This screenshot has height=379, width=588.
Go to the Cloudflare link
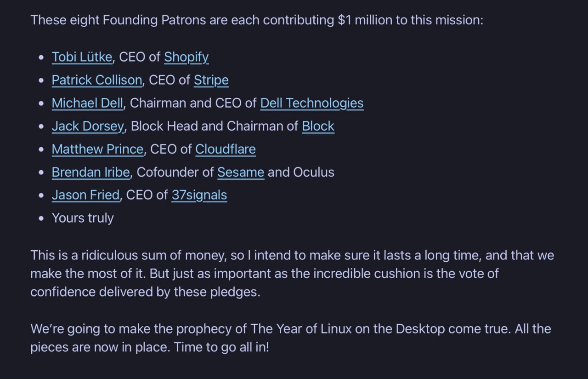pyautogui.click(x=226, y=149)
